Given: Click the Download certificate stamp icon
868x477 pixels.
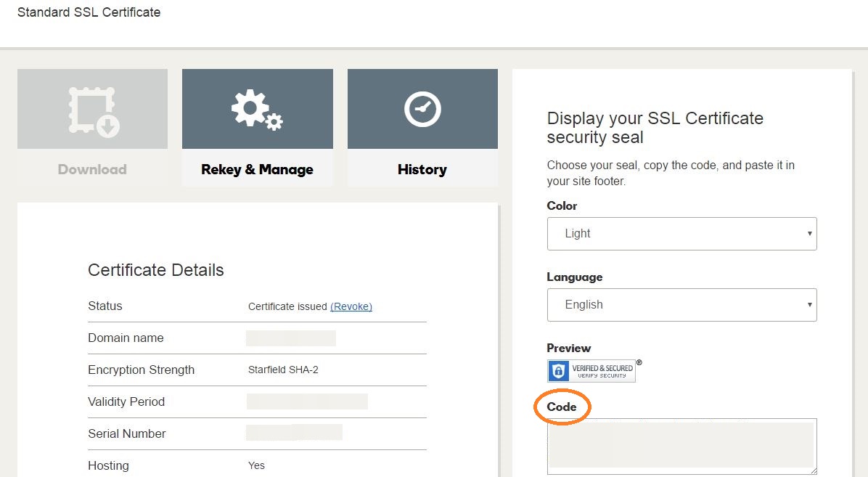Looking at the screenshot, I should pos(93,111).
